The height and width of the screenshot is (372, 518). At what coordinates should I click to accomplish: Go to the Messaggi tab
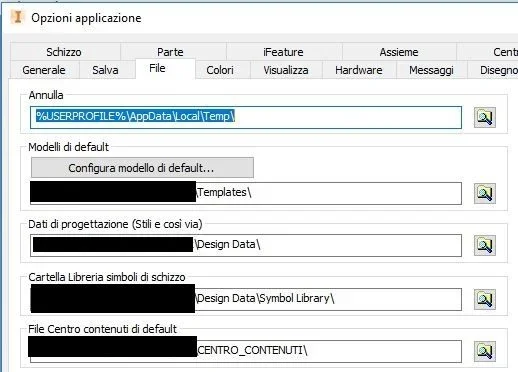[x=431, y=70]
